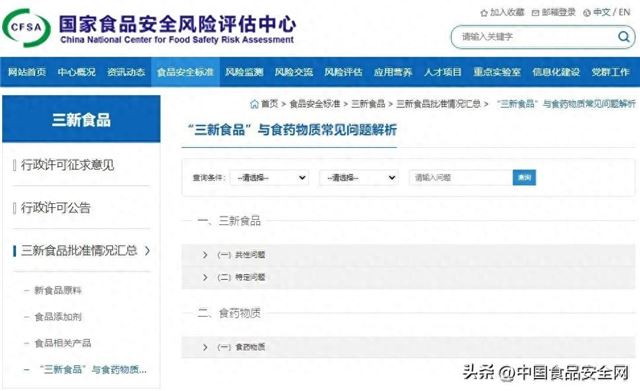Switch language via 中文 / EN
Screen dimensions: 640x391
(607, 12)
